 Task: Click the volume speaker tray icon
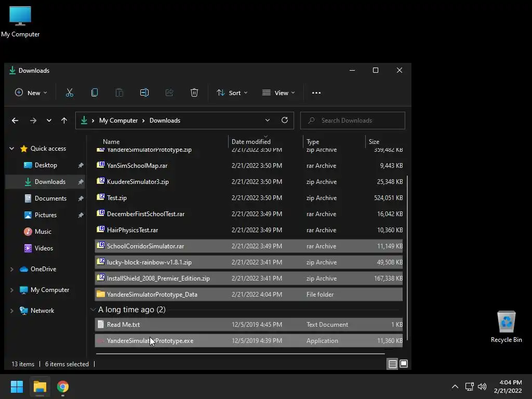482,387
